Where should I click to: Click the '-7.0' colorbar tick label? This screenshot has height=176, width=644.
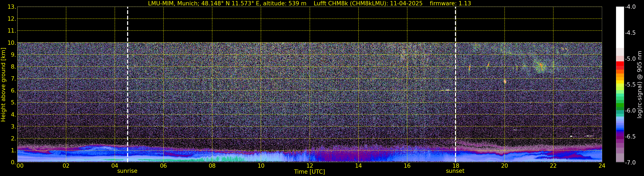tap(630, 163)
